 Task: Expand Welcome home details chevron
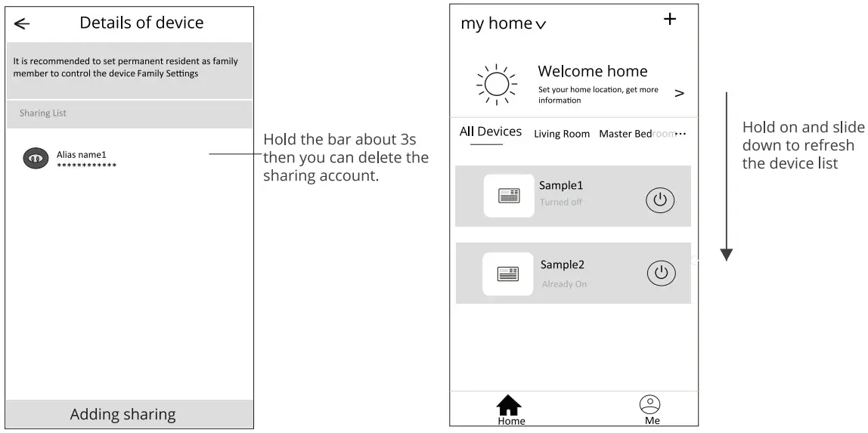[x=679, y=93]
